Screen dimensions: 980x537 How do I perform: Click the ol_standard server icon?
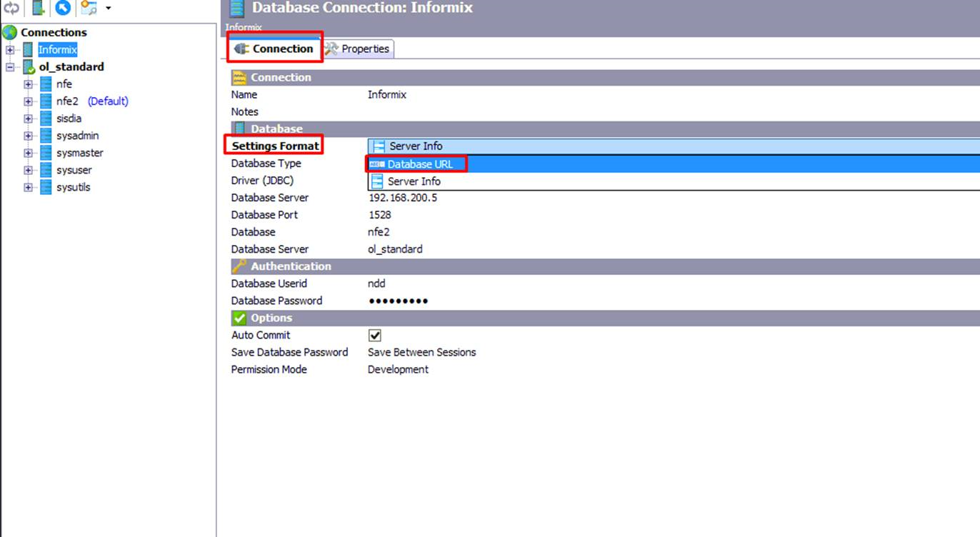point(29,67)
